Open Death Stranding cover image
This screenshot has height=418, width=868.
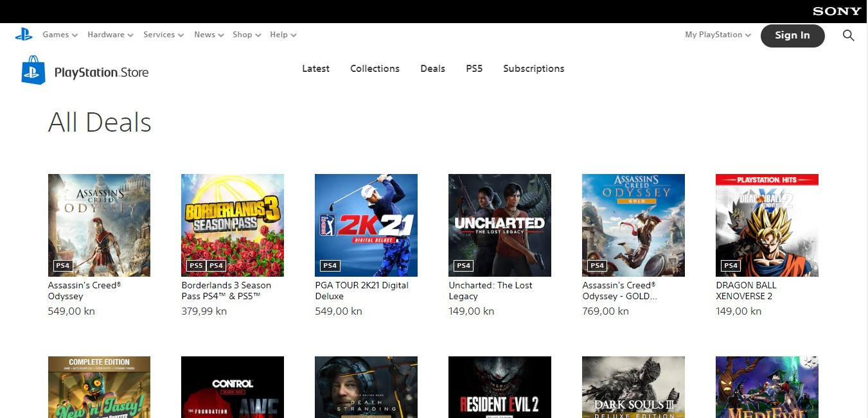tap(366, 387)
